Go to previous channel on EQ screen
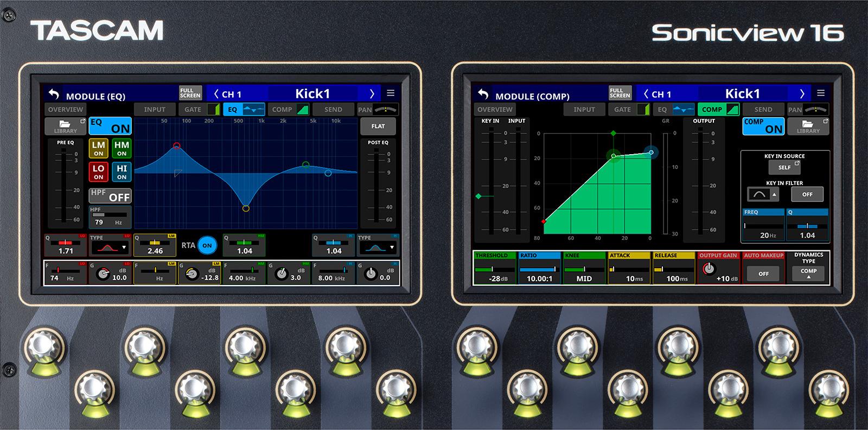The height and width of the screenshot is (430, 868). click(x=216, y=94)
